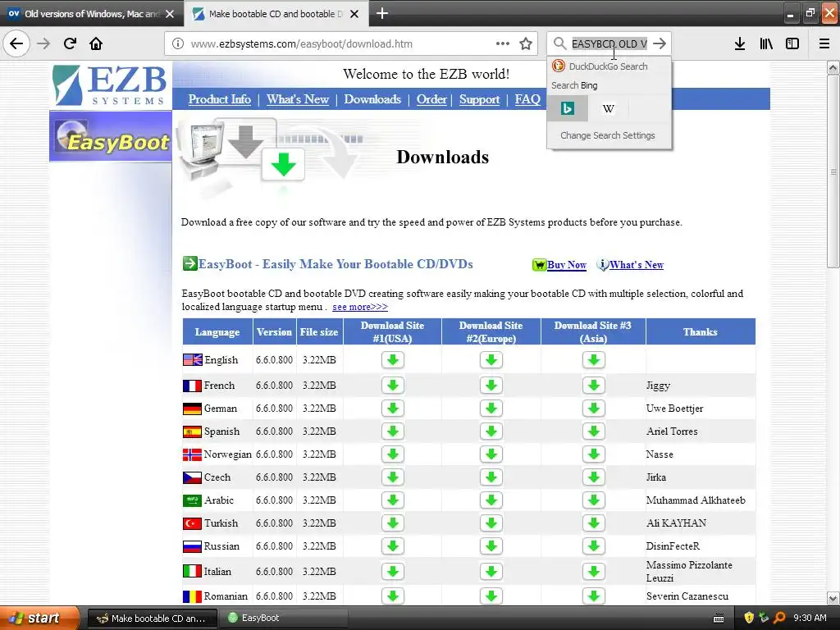Open Product Info menu link
Screen dimensions: 840x630
coord(220,99)
